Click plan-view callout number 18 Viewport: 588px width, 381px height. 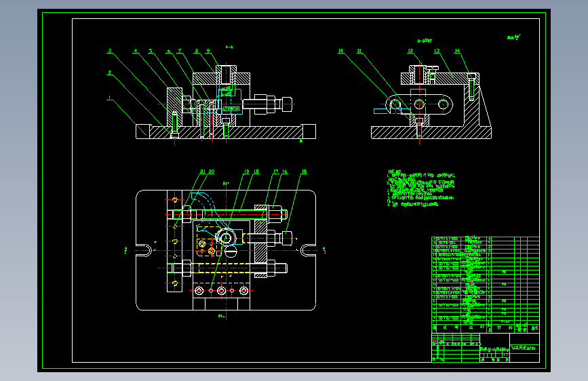[x=256, y=172]
